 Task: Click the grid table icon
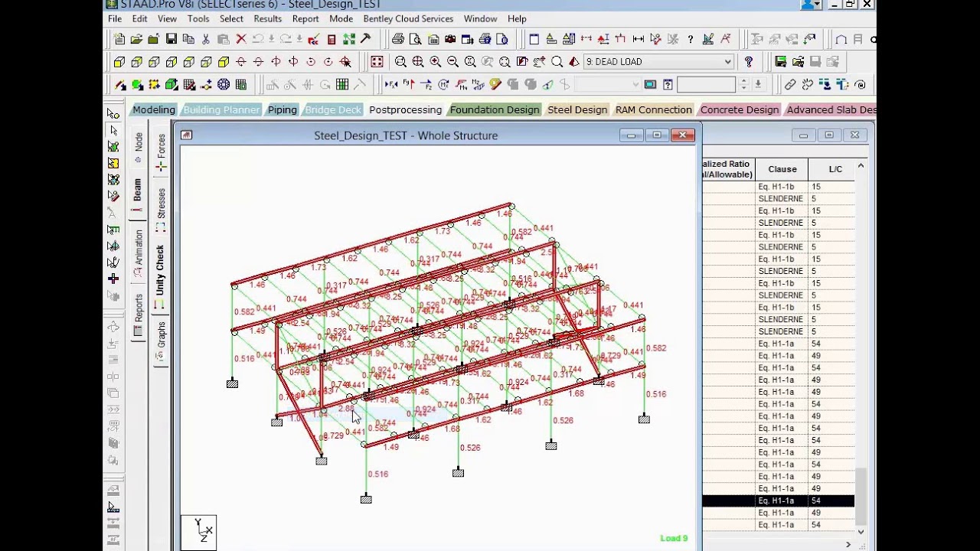tap(342, 84)
